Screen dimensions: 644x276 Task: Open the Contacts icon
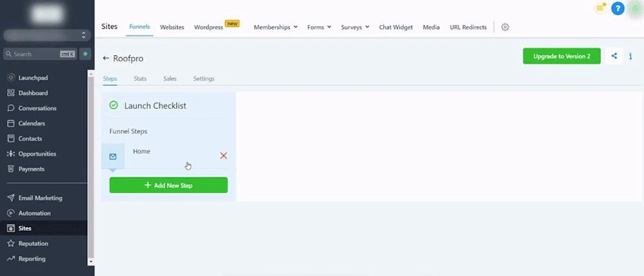coord(11,138)
